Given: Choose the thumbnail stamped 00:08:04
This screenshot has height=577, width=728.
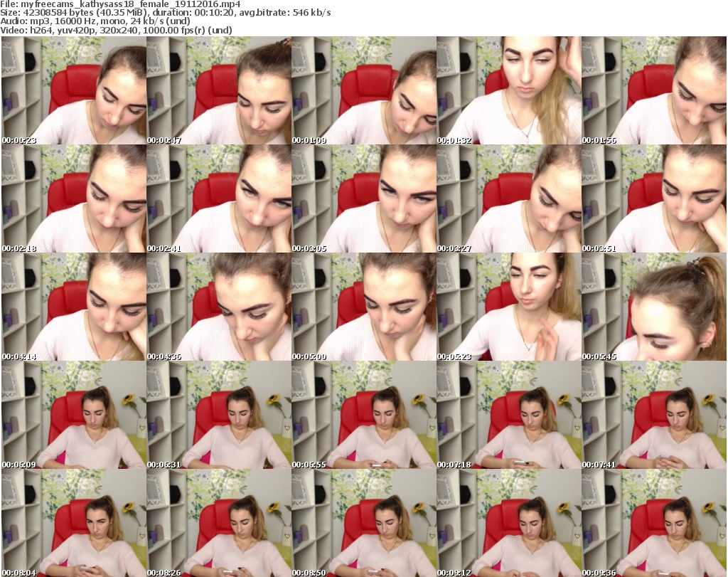Looking at the screenshot, I should click(74, 523).
